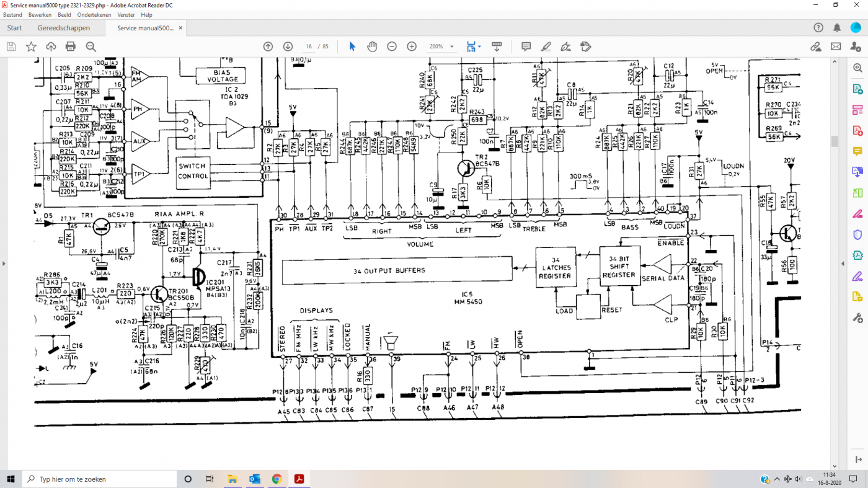Open Outlook from the taskbar

pyautogui.click(x=254, y=479)
